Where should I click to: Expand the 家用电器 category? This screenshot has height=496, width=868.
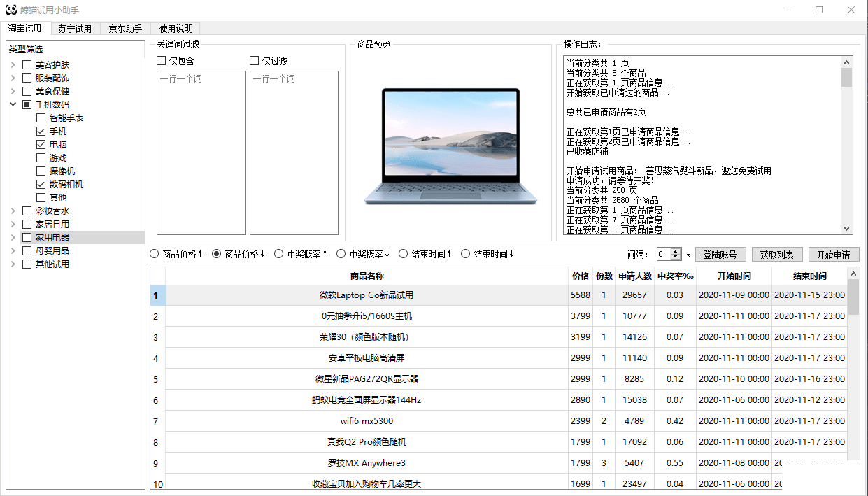point(13,238)
